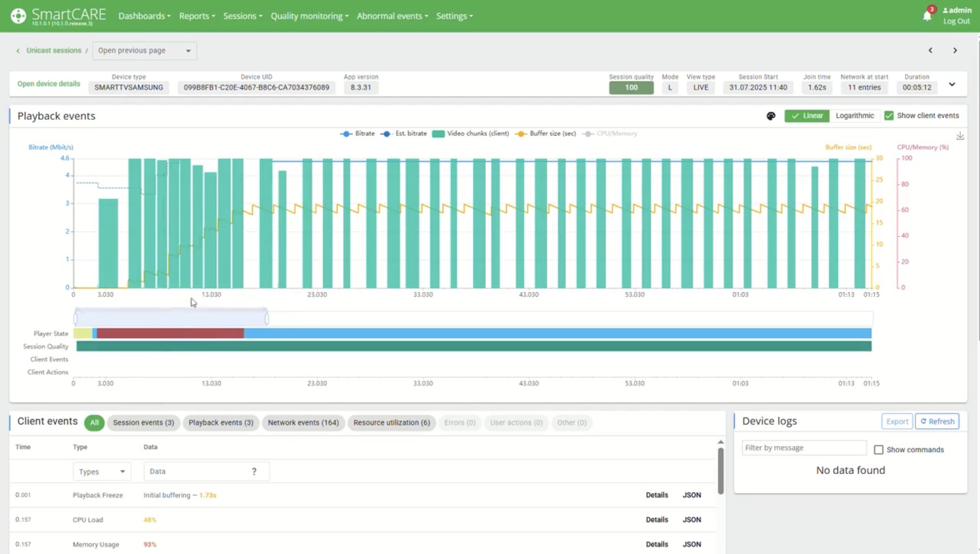Image resolution: width=980 pixels, height=554 pixels.
Task: Export the device logs
Action: (x=897, y=421)
